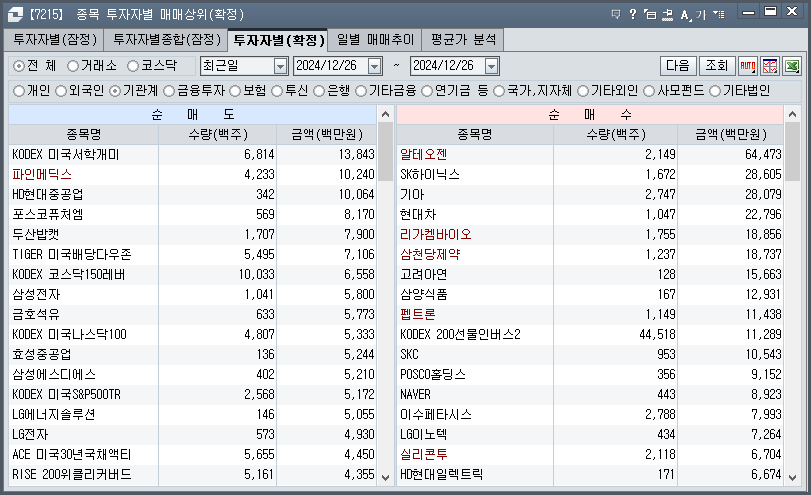Click the detach window icon in title bar
Viewport: 811px width, 495px height.
[650, 14]
